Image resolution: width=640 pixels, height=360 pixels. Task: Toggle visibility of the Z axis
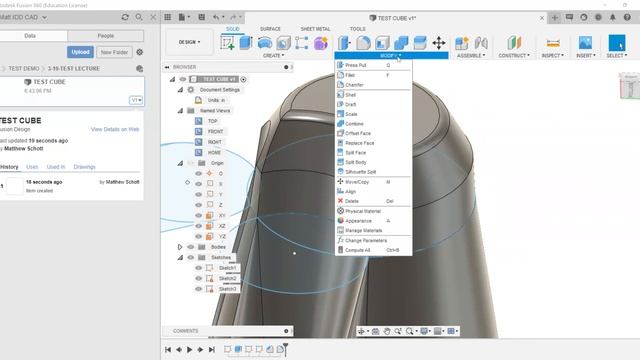pos(198,205)
